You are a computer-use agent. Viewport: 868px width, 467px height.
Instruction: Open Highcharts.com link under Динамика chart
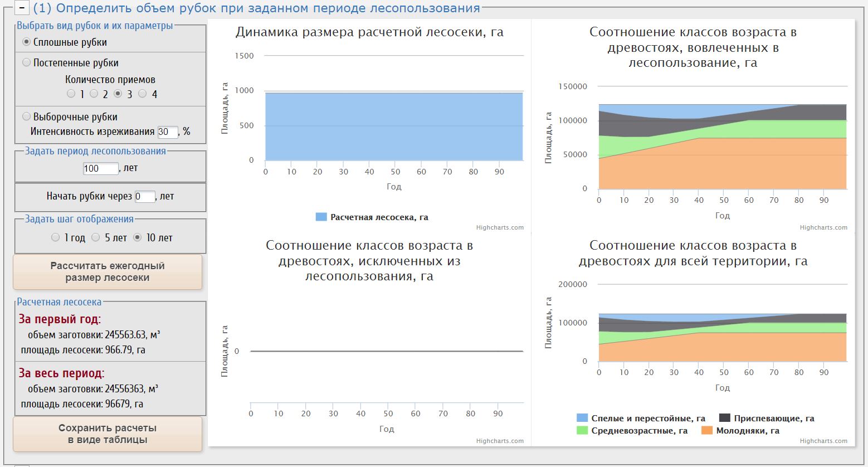[500, 227]
